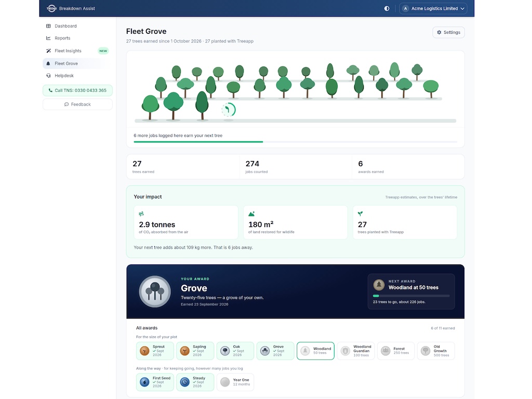532x399 pixels.
Task: Click 'Treeapp estimates, over the trees' lifetime' note
Action: tap(421, 197)
